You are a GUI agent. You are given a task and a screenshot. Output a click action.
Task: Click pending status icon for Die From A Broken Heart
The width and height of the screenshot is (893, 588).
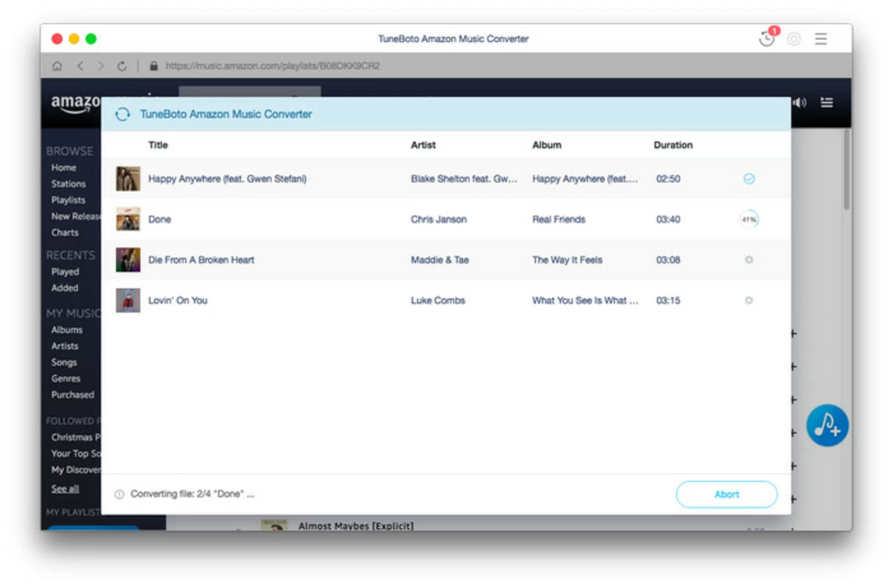tap(749, 259)
